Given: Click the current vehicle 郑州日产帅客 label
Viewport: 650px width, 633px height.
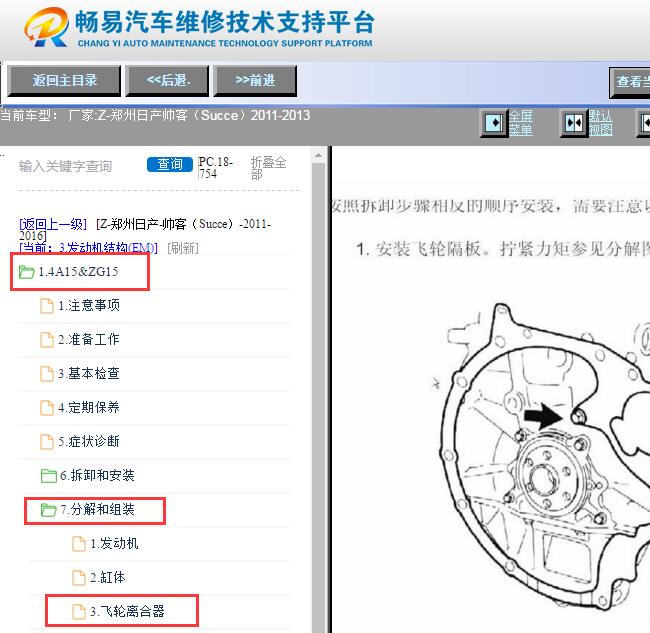Looking at the screenshot, I should point(155,115).
